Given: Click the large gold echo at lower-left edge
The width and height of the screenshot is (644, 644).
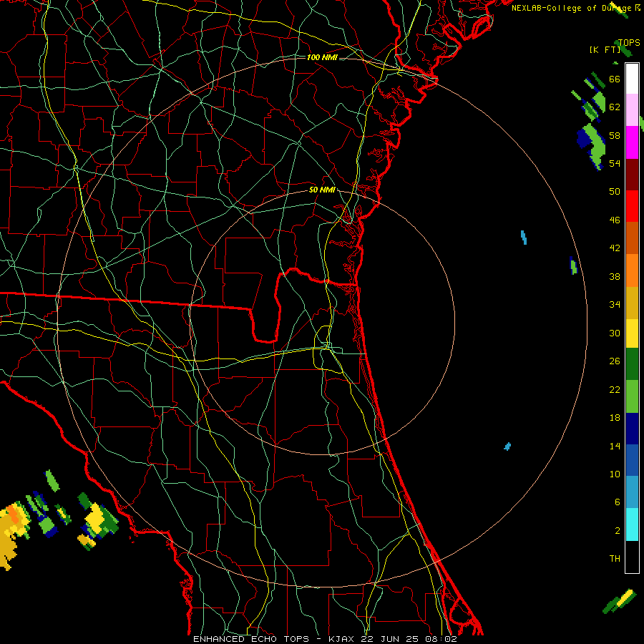Looking at the screenshot, I should pyautogui.click(x=11, y=534).
